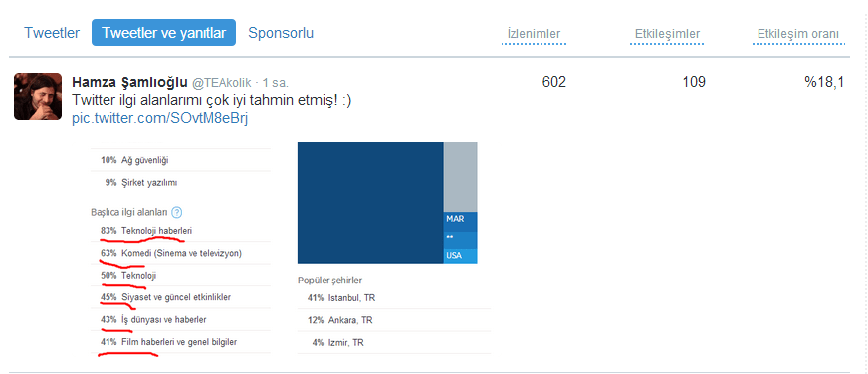Select the Tweetler ve yanıtlar tab
The height and width of the screenshot is (374, 868).
tap(164, 33)
